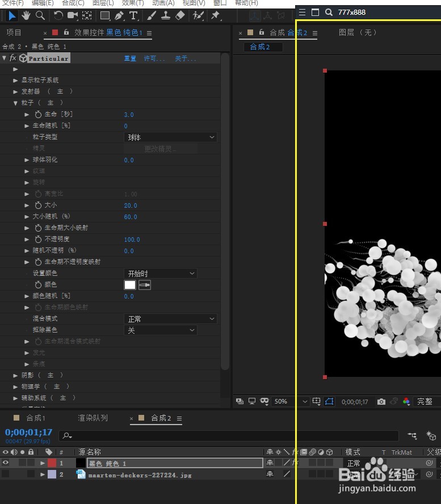
Task: Toggle the fx switch on the Particular effect
Action: (12, 58)
